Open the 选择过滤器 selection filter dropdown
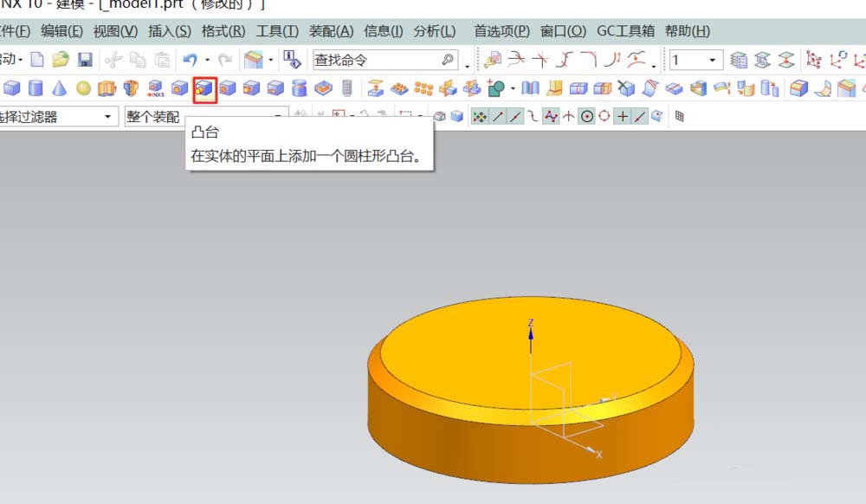This screenshot has height=504, width=866. click(108, 115)
